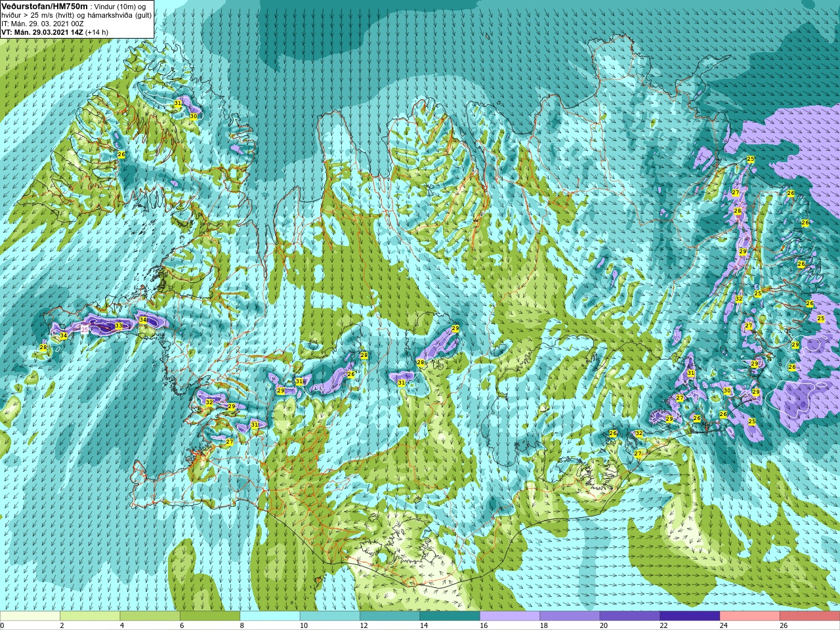Click the 20–22 m/s violet legend swatch
Image resolution: width=840 pixels, height=630 pixels.
click(629, 616)
